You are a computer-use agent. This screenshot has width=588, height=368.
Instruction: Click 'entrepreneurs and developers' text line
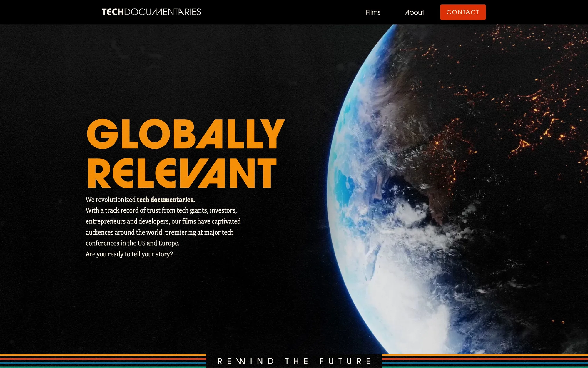point(163,221)
